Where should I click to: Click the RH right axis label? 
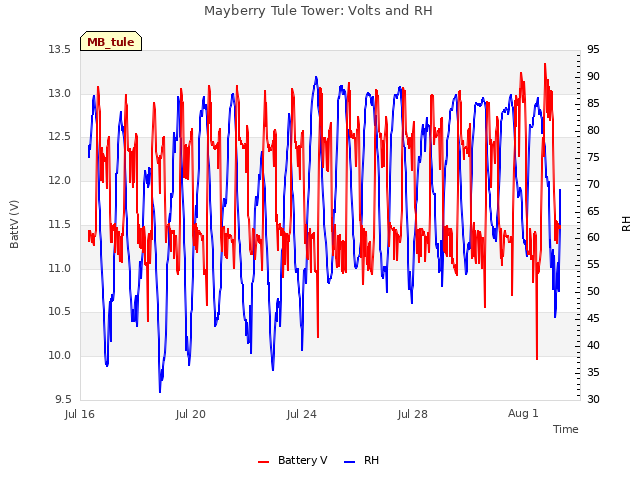tap(627, 224)
